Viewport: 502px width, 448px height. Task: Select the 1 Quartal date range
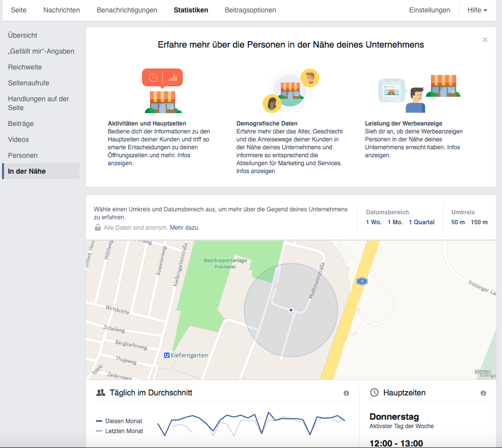click(x=422, y=222)
